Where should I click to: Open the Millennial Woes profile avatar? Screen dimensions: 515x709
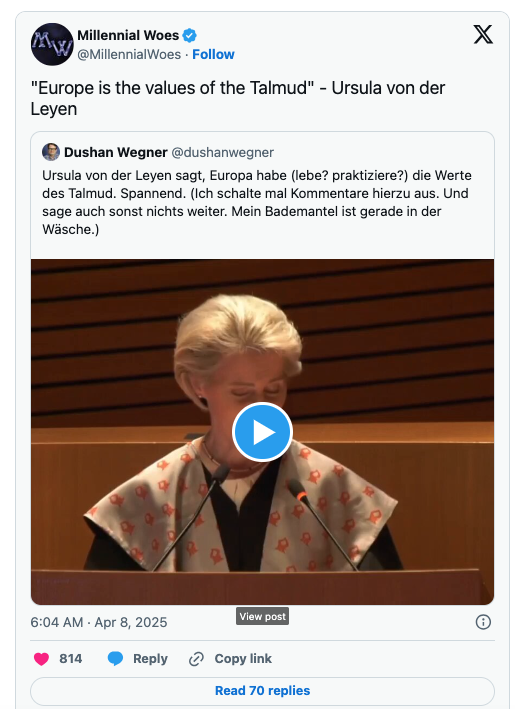(52, 44)
